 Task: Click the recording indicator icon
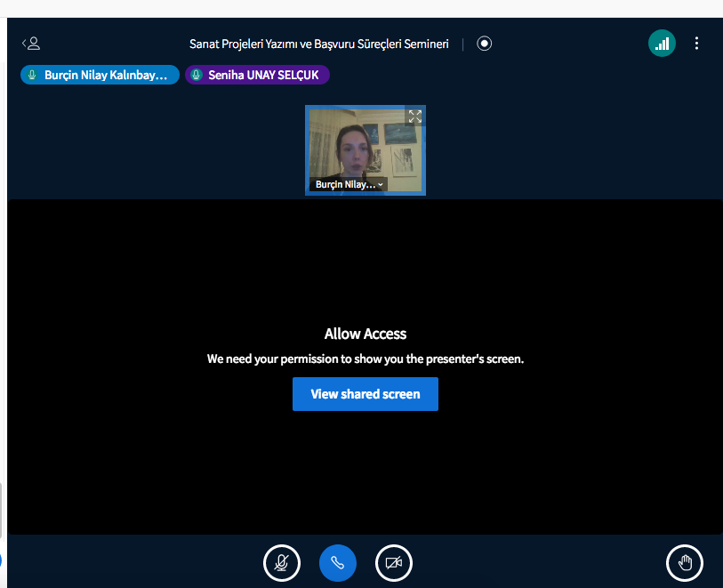(x=485, y=44)
